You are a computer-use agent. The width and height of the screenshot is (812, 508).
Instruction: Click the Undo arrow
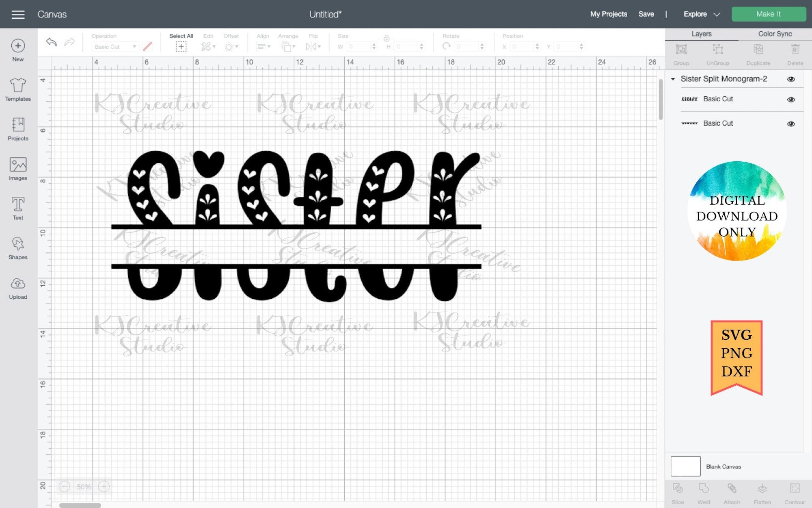click(51, 42)
